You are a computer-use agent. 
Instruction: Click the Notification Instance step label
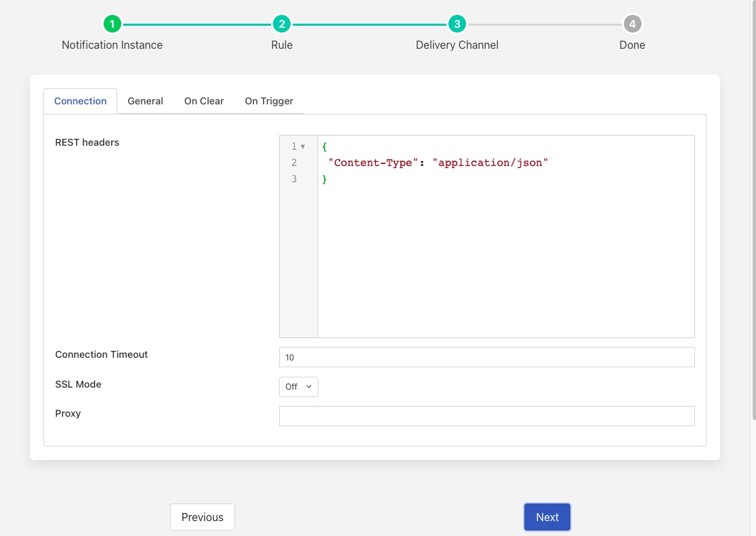tap(112, 45)
